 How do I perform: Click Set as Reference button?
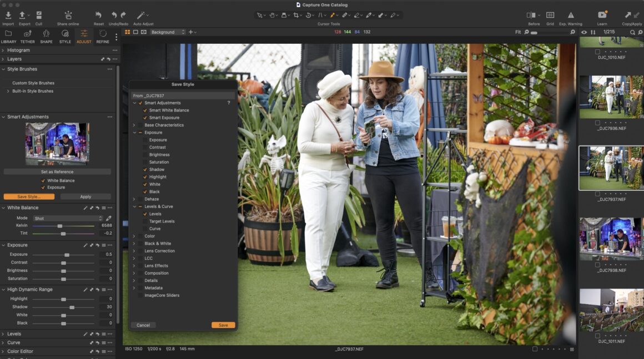click(x=57, y=172)
